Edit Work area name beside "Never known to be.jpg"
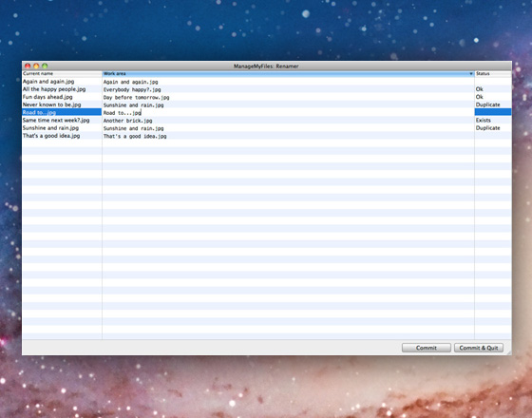 (133, 105)
